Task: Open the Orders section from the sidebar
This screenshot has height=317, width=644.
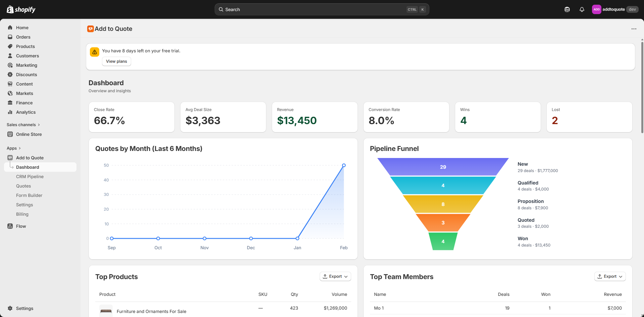Action: click(23, 37)
